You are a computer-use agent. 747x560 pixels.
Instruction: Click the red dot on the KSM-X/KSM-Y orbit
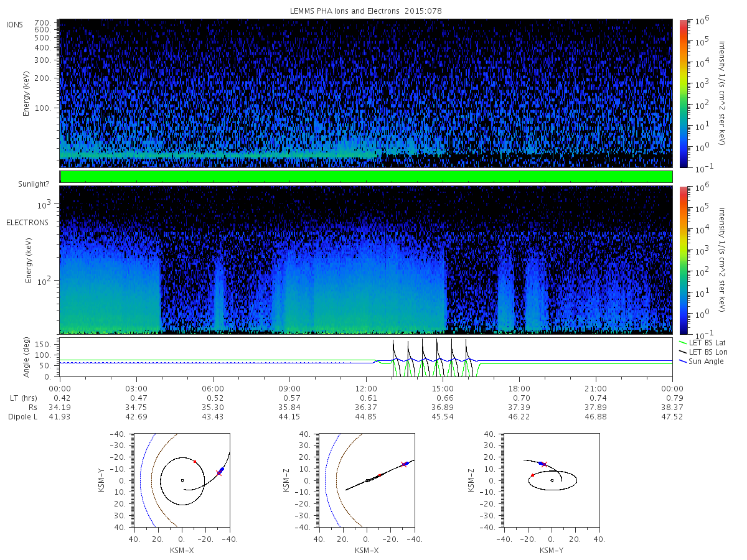click(x=195, y=462)
